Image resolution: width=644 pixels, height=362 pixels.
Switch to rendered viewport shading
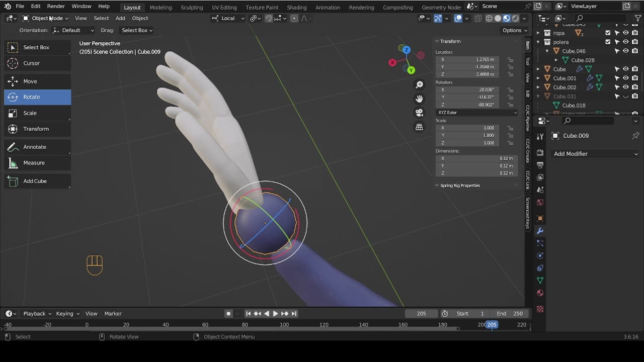(x=515, y=18)
